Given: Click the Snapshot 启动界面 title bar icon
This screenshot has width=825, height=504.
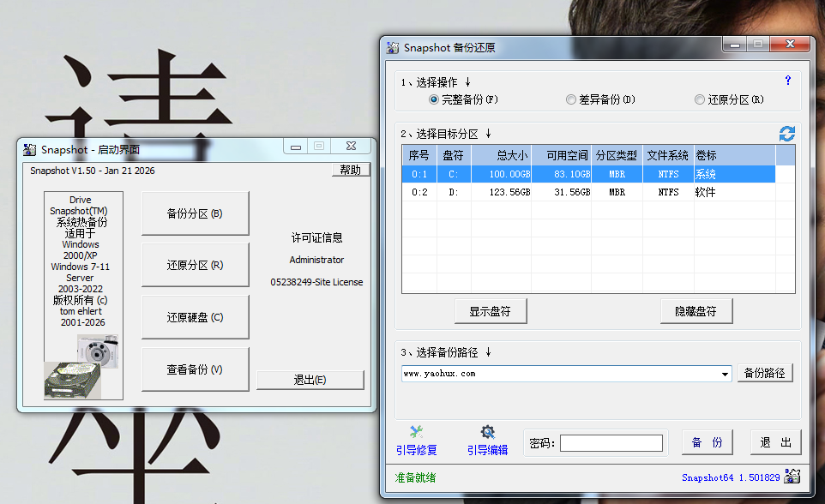Looking at the screenshot, I should 30,149.
